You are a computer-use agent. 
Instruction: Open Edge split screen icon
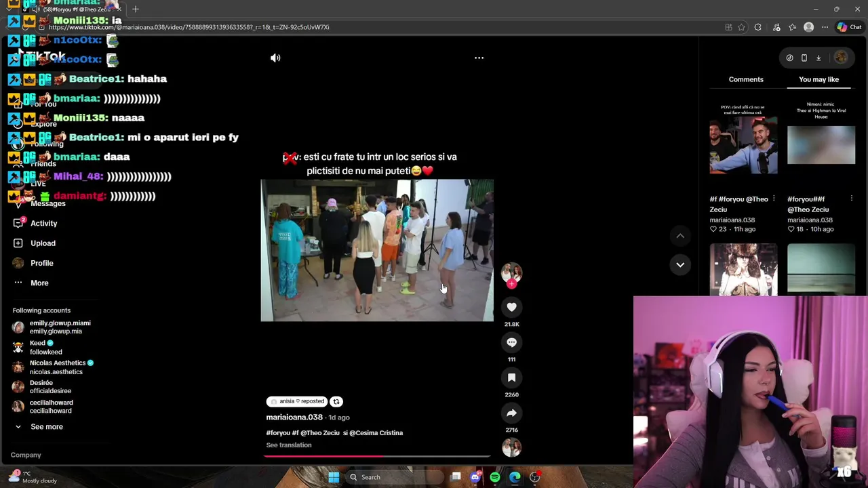point(728,27)
